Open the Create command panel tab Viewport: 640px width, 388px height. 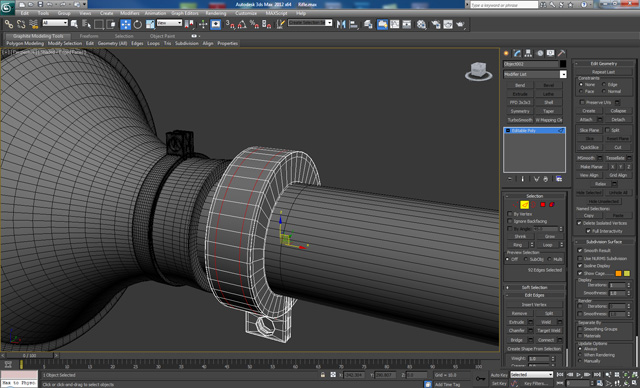[x=507, y=53]
